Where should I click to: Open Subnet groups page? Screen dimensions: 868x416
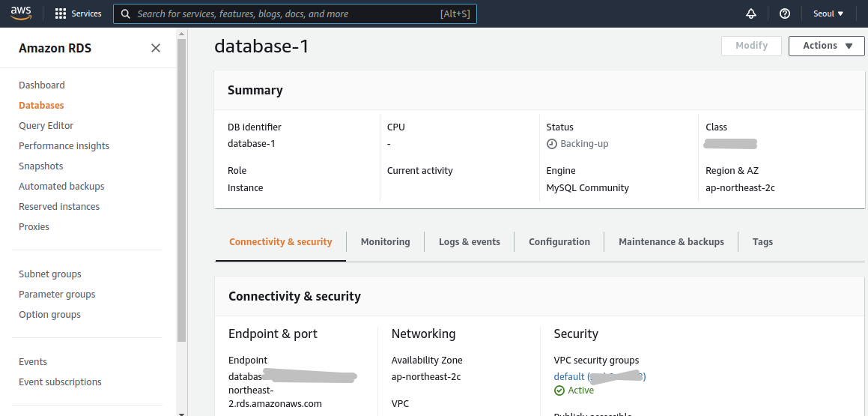50,274
